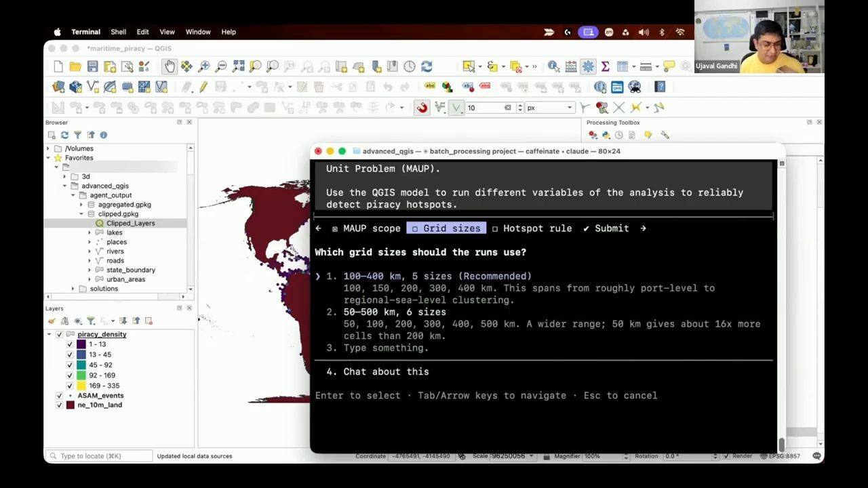Select the Pan Map hand tool
This screenshot has width=868, height=488.
coord(169,66)
